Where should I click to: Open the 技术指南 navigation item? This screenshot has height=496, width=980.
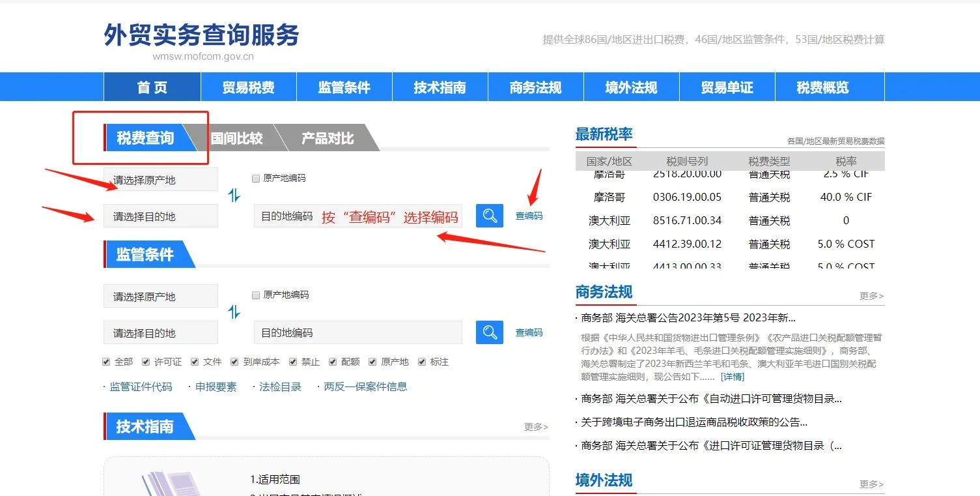(440, 87)
